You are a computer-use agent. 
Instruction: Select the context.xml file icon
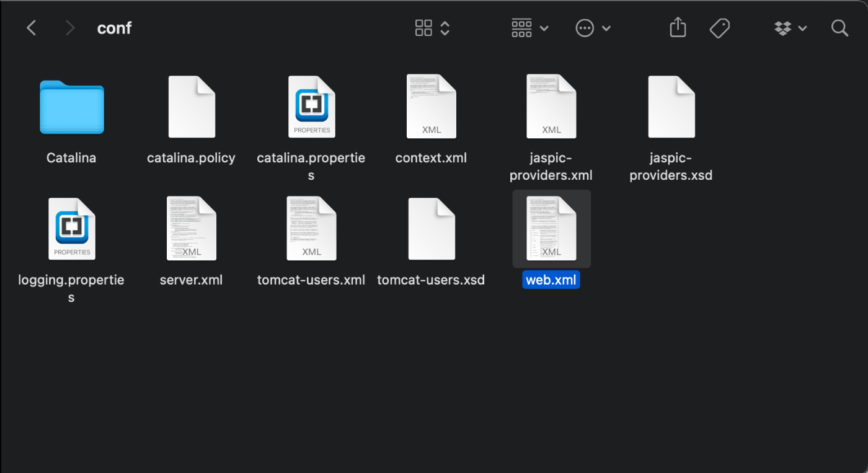pos(432,107)
